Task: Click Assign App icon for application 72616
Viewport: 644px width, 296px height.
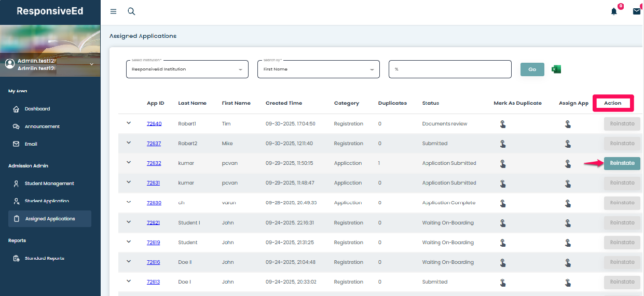Action: click(x=568, y=262)
